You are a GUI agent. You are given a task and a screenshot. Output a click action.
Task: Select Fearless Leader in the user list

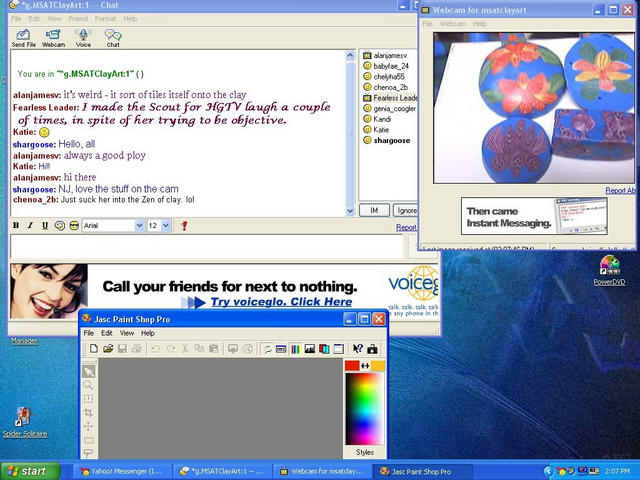point(390,98)
